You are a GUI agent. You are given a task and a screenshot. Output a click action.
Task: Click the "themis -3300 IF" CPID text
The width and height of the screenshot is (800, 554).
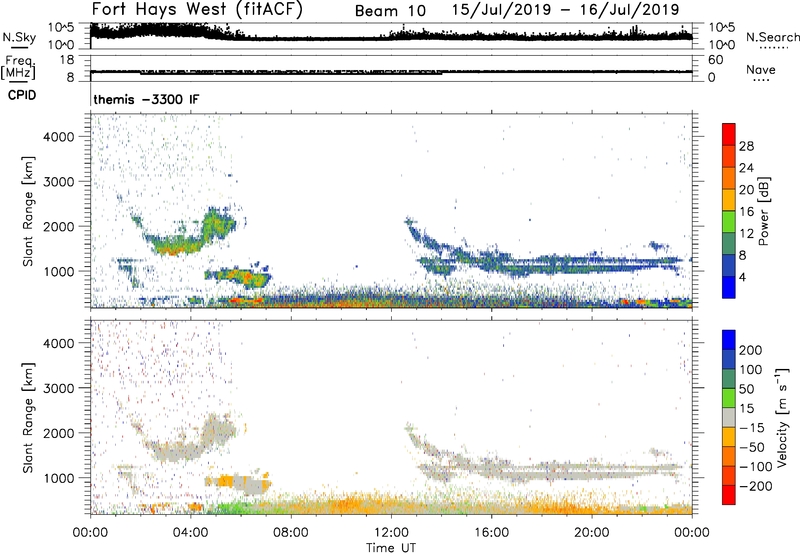click(x=146, y=99)
